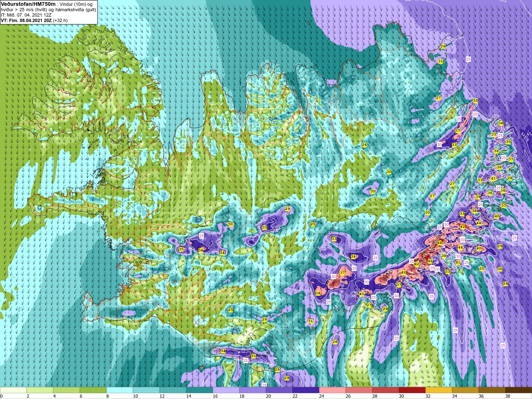Pick the medium lavender 18–20 legend swatch

point(253,390)
